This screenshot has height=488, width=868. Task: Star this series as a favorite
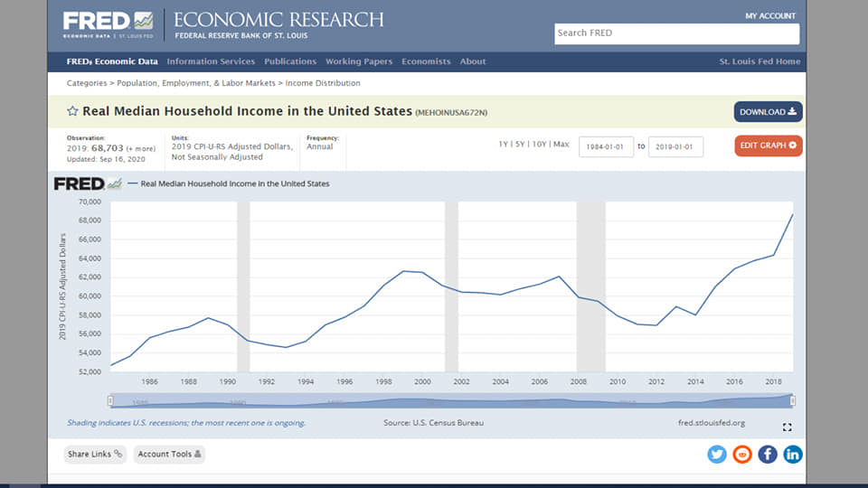pos(72,111)
